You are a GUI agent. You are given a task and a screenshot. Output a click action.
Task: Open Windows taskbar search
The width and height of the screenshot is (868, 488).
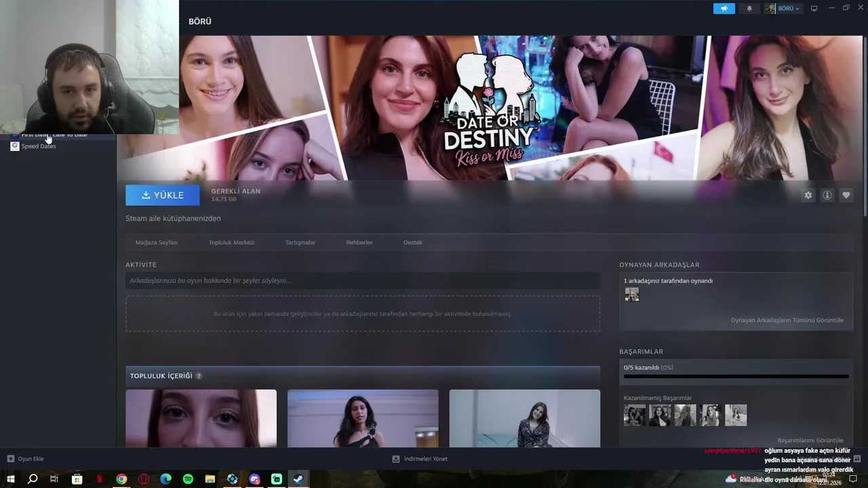pyautogui.click(x=33, y=479)
